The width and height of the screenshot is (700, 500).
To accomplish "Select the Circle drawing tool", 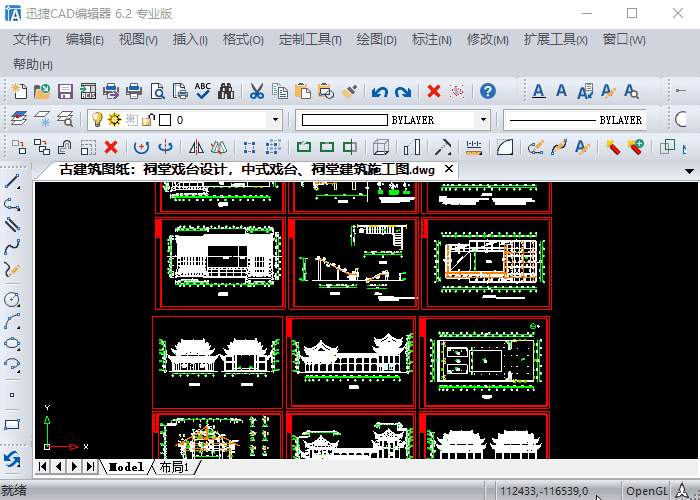I will coord(13,299).
